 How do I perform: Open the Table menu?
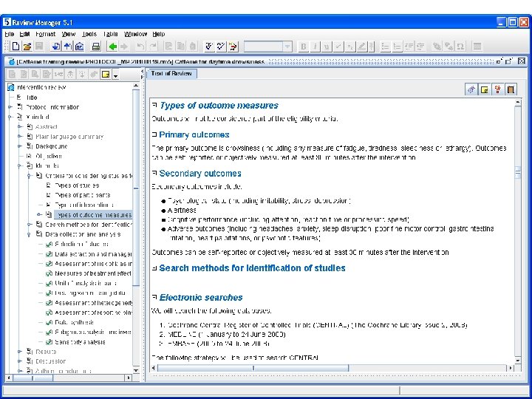click(110, 34)
